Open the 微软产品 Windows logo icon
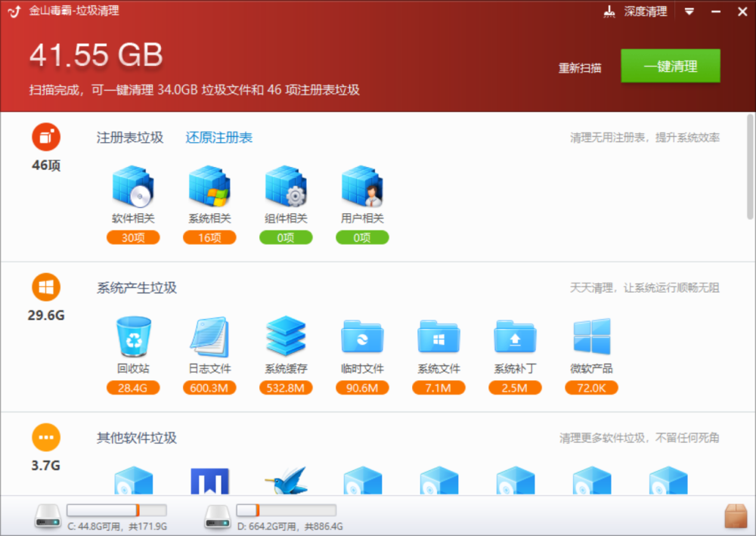Image resolution: width=756 pixels, height=536 pixels. point(592,336)
